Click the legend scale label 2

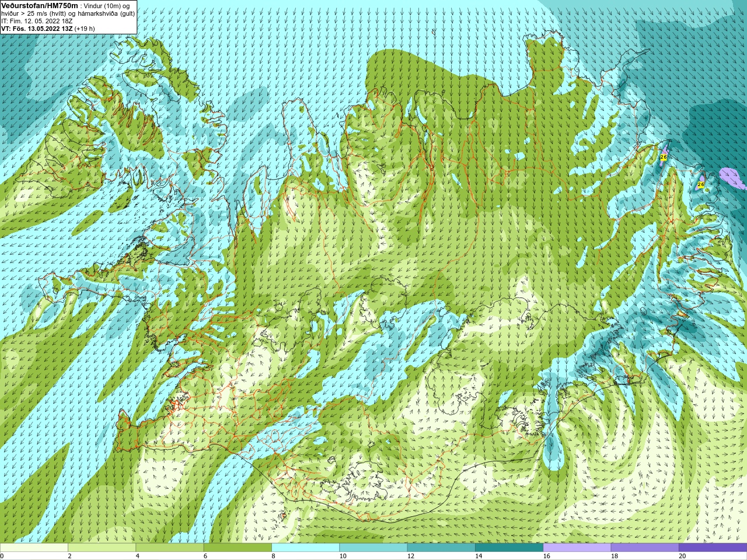(x=70, y=556)
